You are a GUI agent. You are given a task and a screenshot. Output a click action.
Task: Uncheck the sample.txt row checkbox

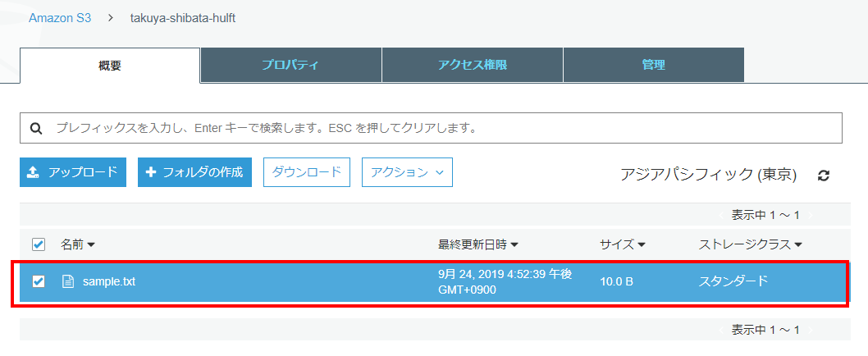coord(38,281)
